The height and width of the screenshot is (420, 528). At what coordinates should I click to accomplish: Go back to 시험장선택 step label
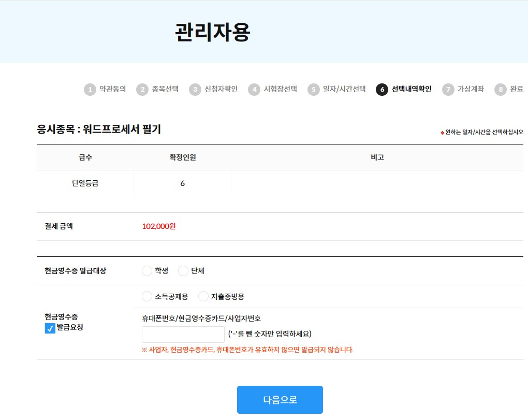[280, 89]
